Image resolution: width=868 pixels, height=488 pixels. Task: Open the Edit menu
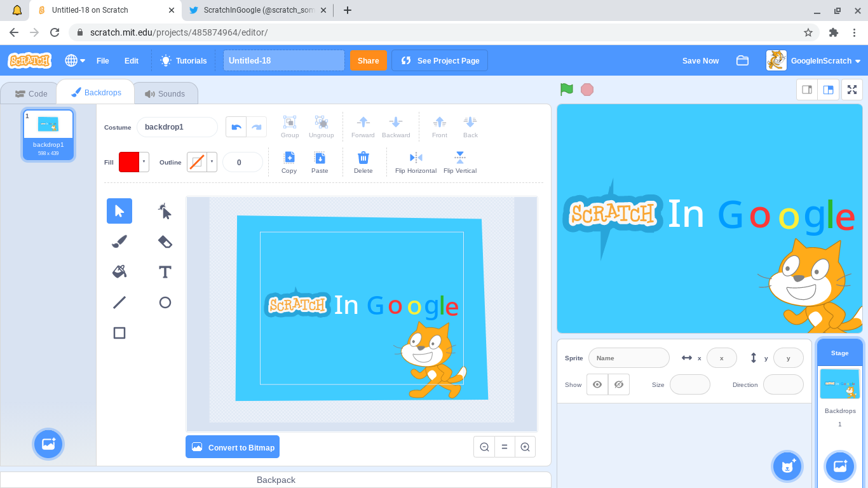(x=132, y=60)
